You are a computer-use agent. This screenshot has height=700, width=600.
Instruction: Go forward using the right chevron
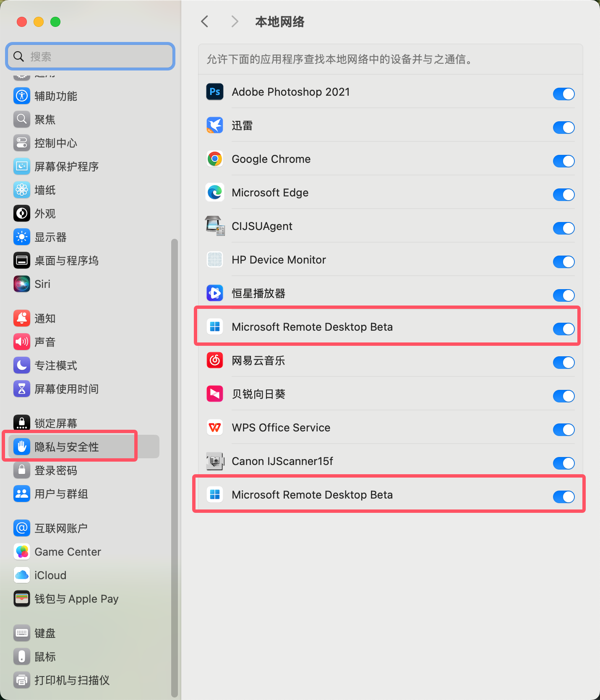coord(235,21)
